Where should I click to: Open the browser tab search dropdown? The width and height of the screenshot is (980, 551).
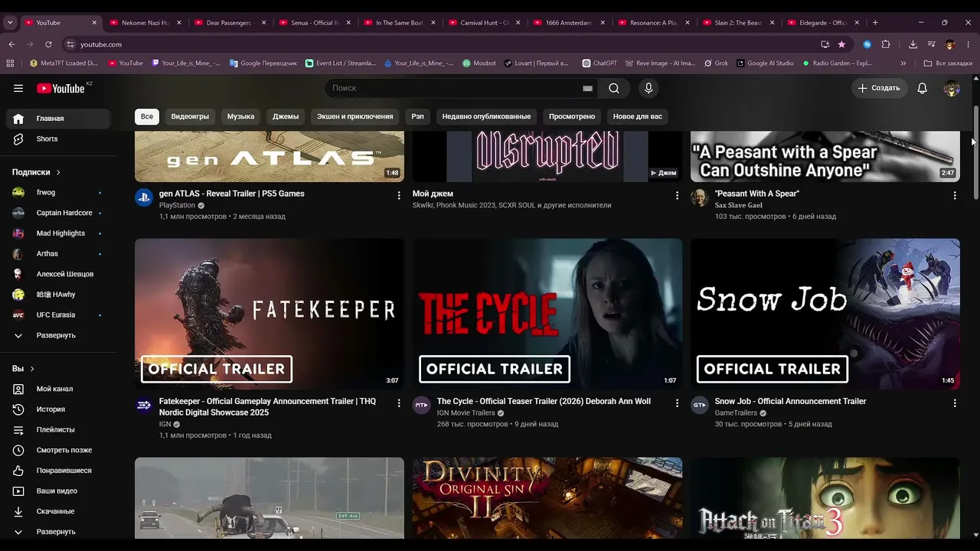pyautogui.click(x=10, y=23)
